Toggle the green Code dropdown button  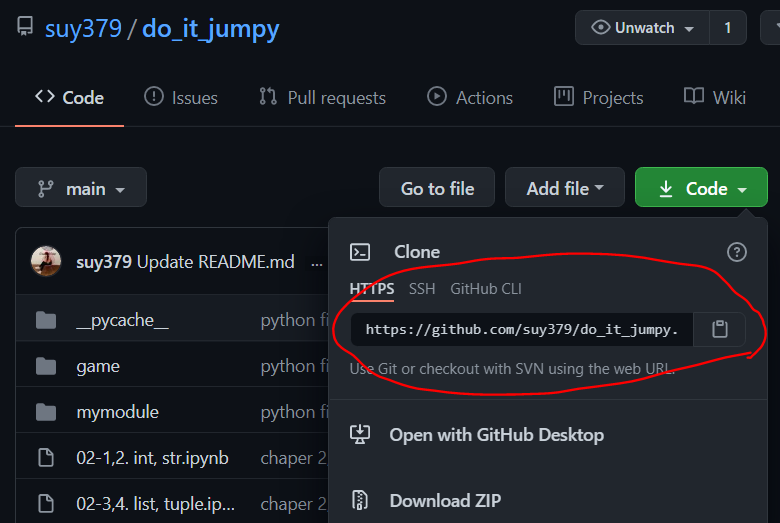click(x=701, y=187)
